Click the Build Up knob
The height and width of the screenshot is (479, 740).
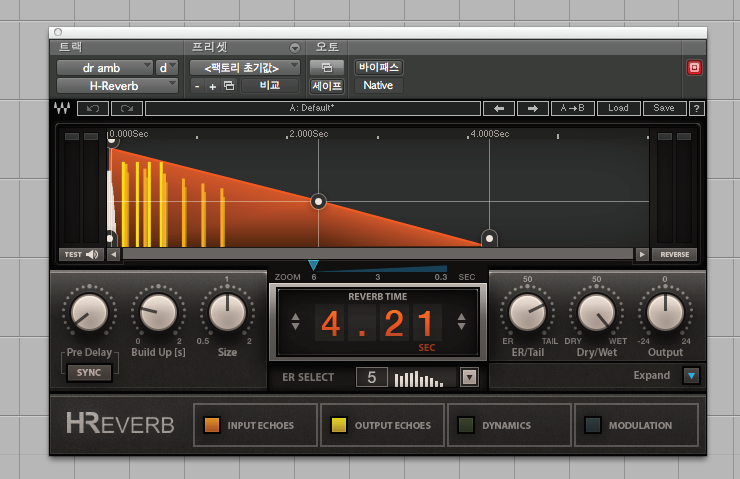(158, 312)
